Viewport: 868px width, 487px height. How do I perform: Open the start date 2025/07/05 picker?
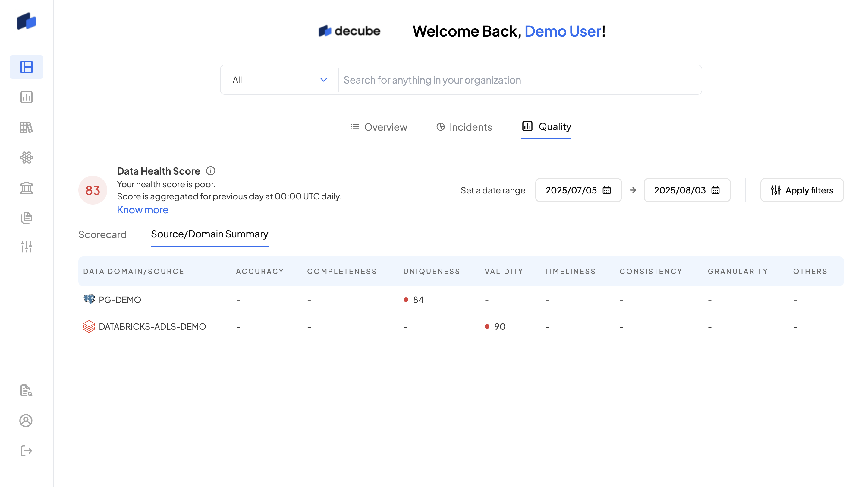coord(578,190)
